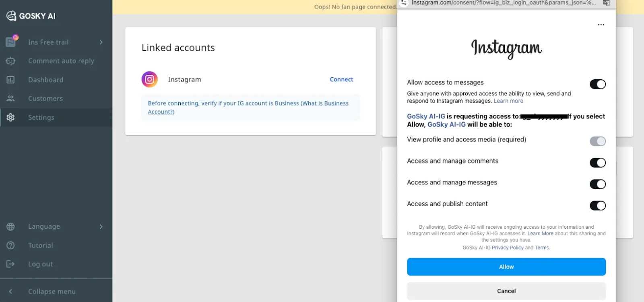Open Customers menu item
The width and height of the screenshot is (644, 302).
[56, 98]
